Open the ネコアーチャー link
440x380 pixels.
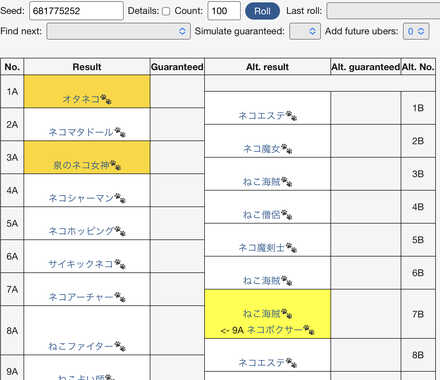tap(81, 297)
